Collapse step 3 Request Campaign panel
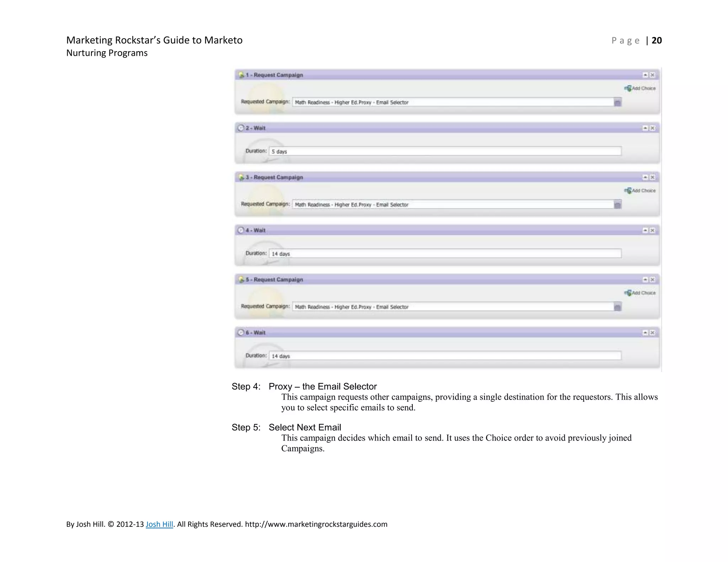The width and height of the screenshot is (728, 562). pyautogui.click(x=645, y=177)
